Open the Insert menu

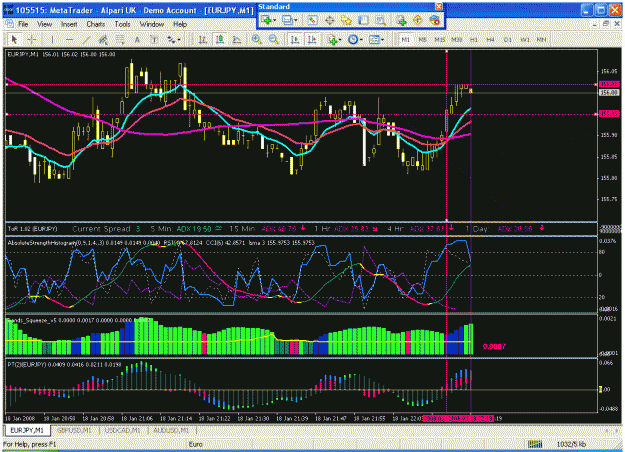pos(69,24)
